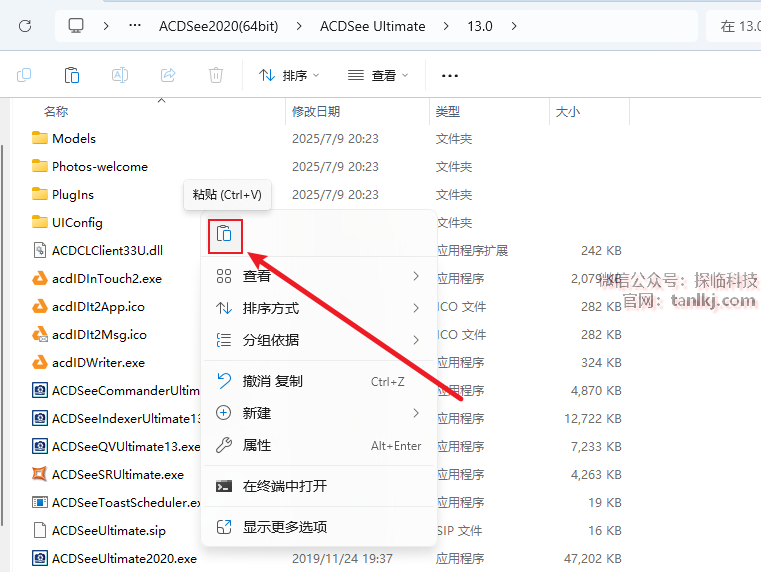Click size value 47,202 KB
The height and width of the screenshot is (573, 761).
[x=593, y=558]
